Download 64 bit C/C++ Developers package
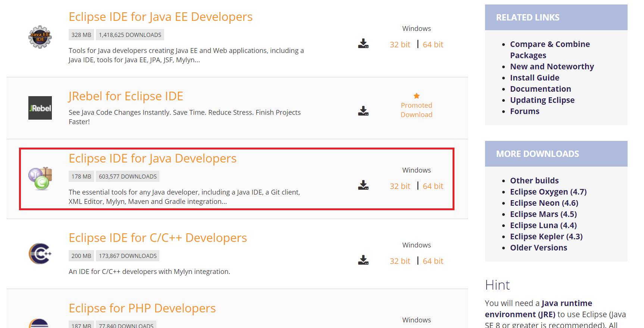The height and width of the screenshot is (328, 644). pos(433,261)
